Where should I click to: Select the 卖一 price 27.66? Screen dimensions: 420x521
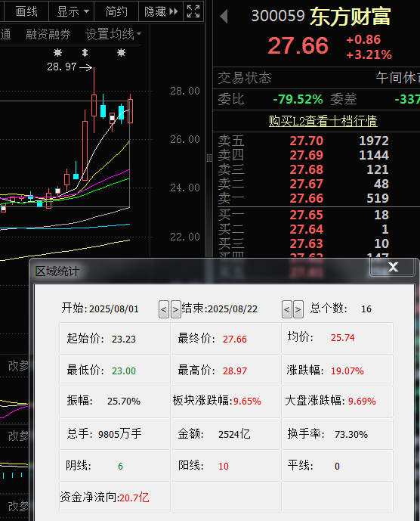pyautogui.click(x=306, y=198)
